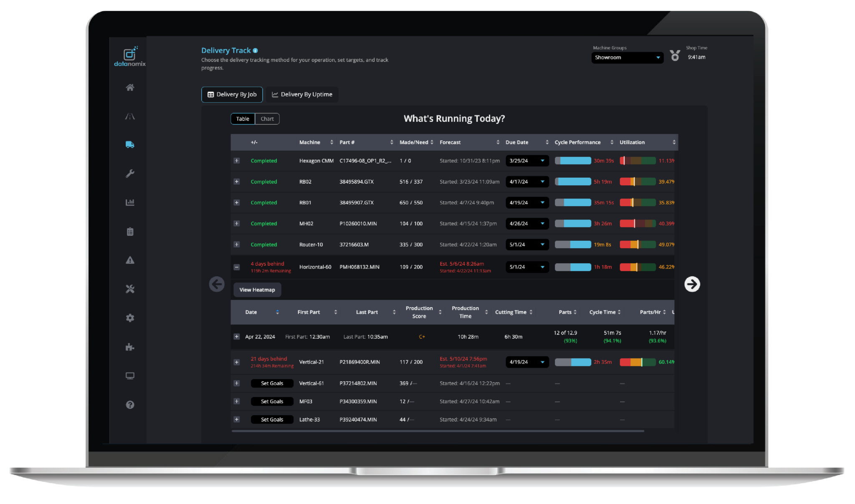The width and height of the screenshot is (855, 504).
Task: Toggle the Table view option
Action: [x=243, y=118]
